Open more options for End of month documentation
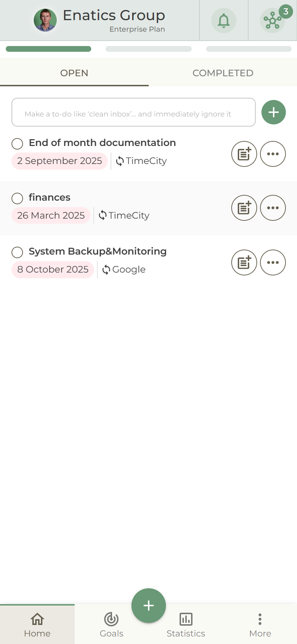The image size is (297, 644). [x=273, y=154]
